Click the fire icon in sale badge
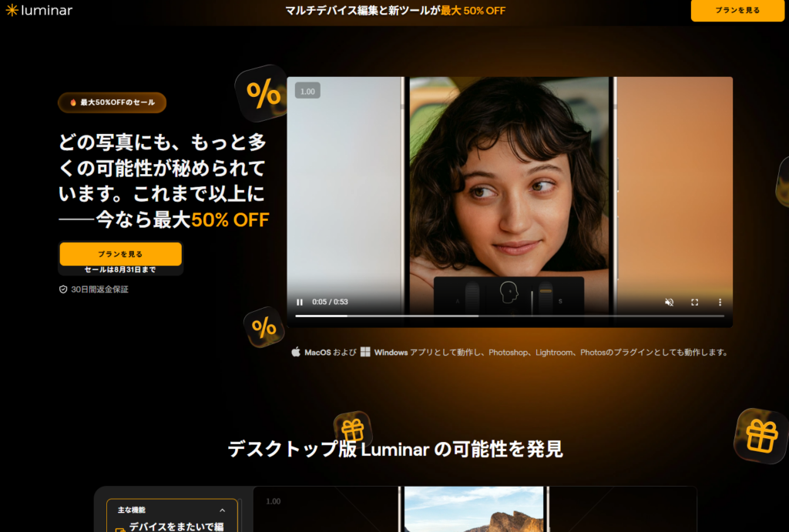 pos(73,102)
